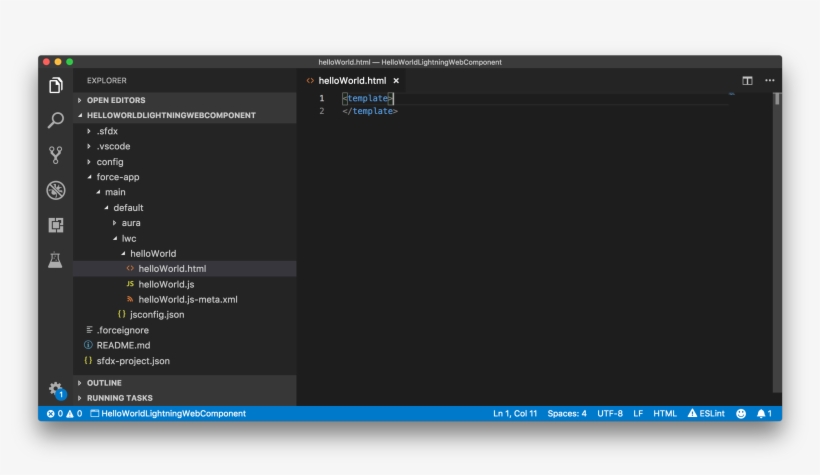The width and height of the screenshot is (820, 475).
Task: Collapse the lwc folder
Action: click(185, 238)
